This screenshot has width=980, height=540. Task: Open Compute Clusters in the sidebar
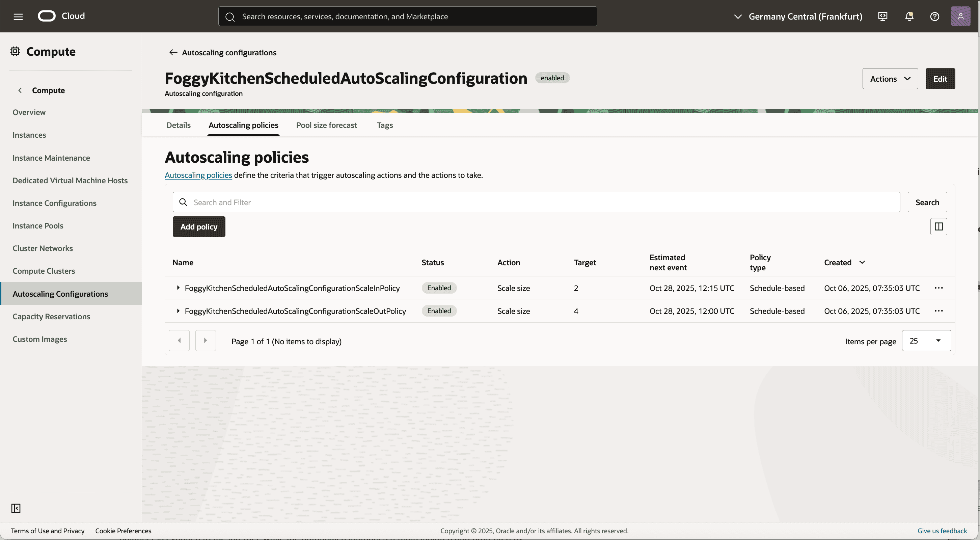tap(44, 271)
